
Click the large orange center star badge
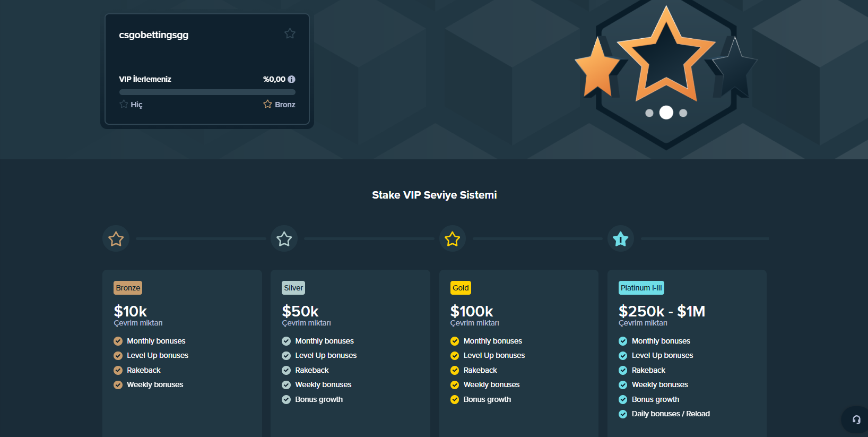coord(666,56)
